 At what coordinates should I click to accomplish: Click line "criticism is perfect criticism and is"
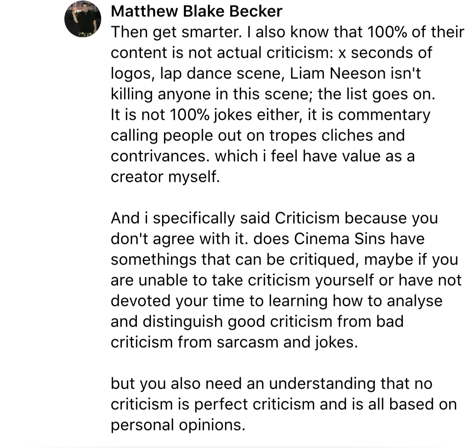click(x=284, y=404)
